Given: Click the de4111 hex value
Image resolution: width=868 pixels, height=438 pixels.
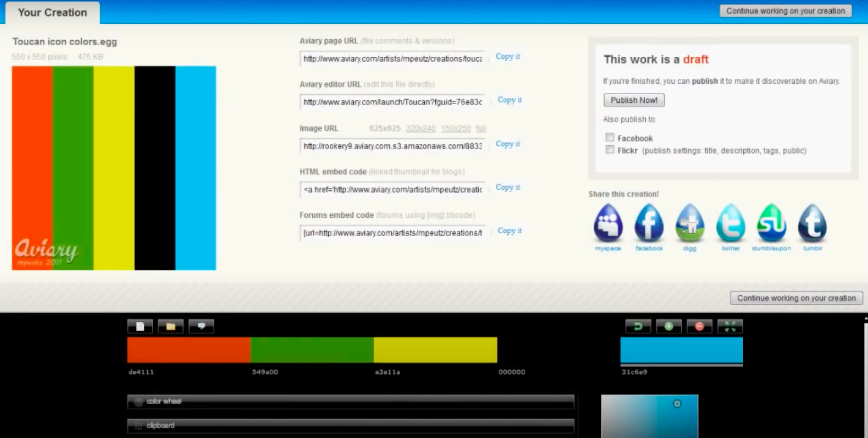Looking at the screenshot, I should click(141, 372).
